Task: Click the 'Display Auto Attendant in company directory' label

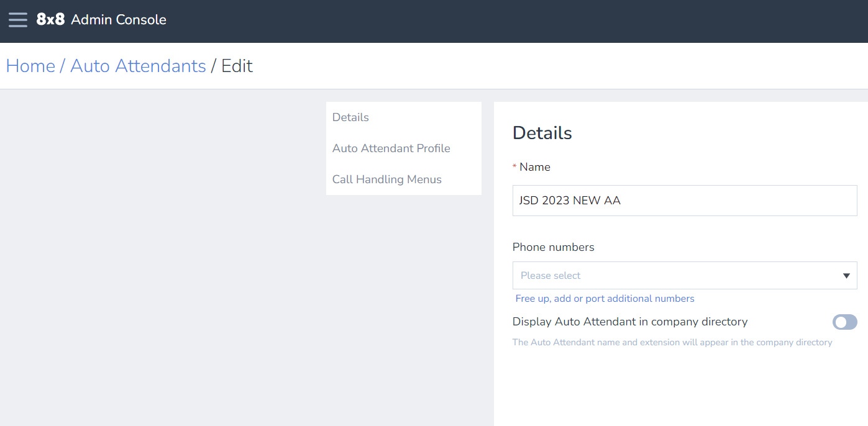Action: [x=629, y=322]
